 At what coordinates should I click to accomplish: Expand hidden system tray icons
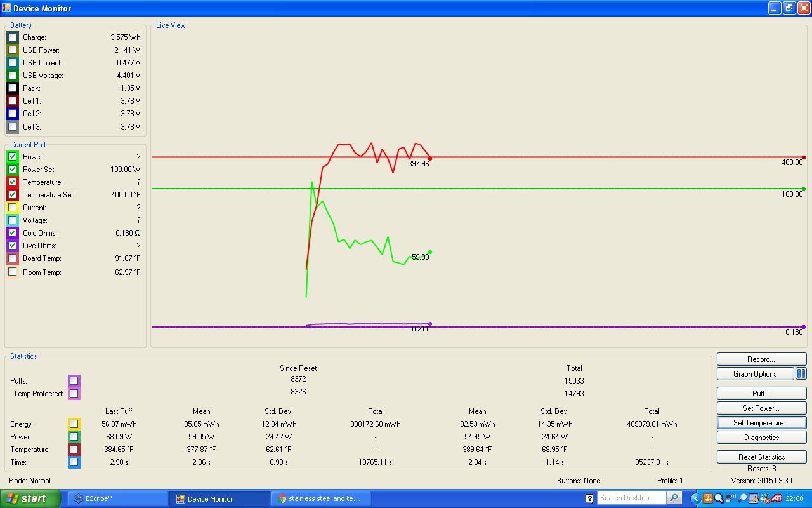(695, 498)
